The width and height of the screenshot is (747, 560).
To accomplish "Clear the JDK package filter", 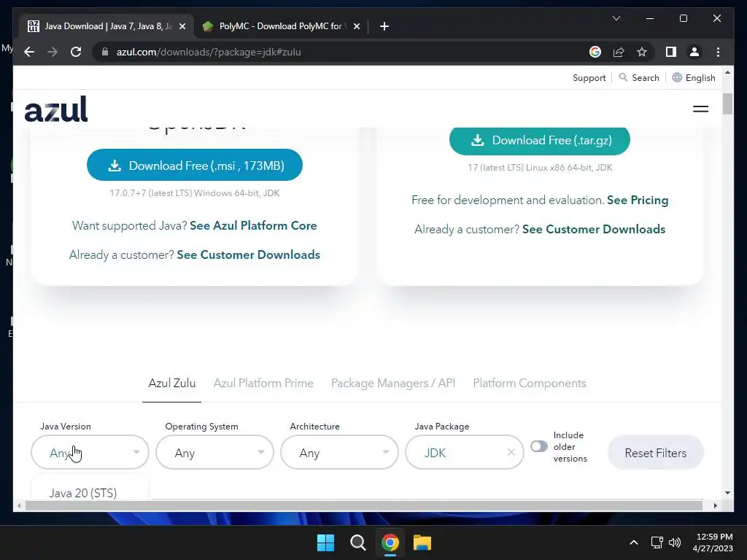I will pyautogui.click(x=511, y=452).
